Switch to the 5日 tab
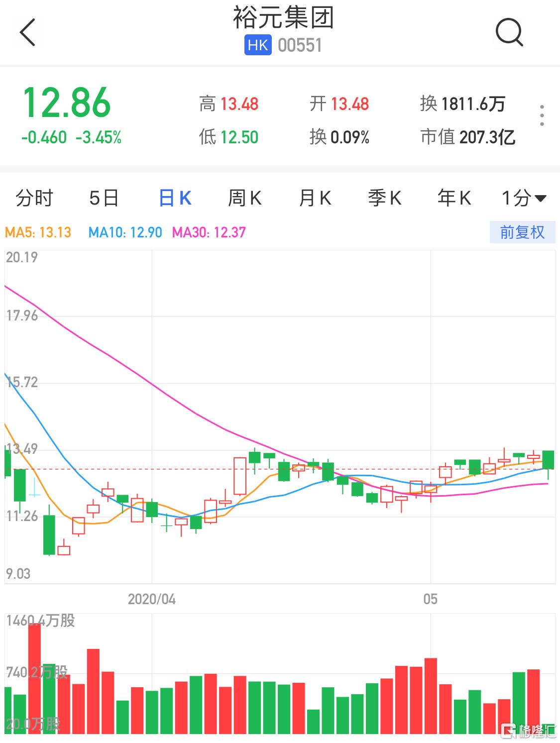 click(x=104, y=198)
